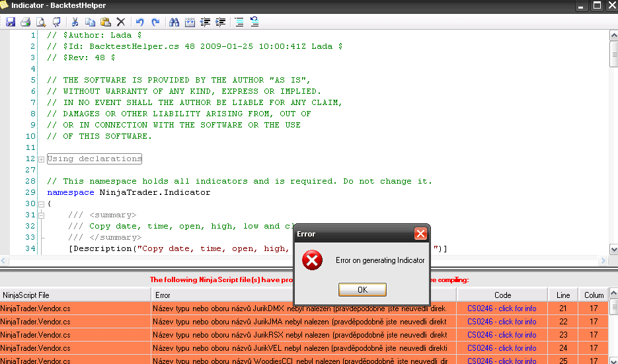This screenshot has height=364, width=618.
Task: Select the JurikJMA error message cell
Action: 303,322
